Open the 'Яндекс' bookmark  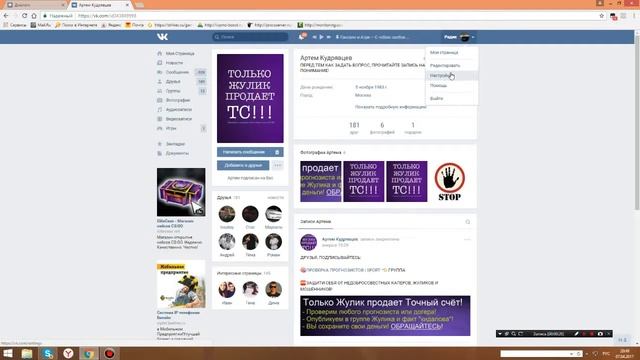pos(111,25)
